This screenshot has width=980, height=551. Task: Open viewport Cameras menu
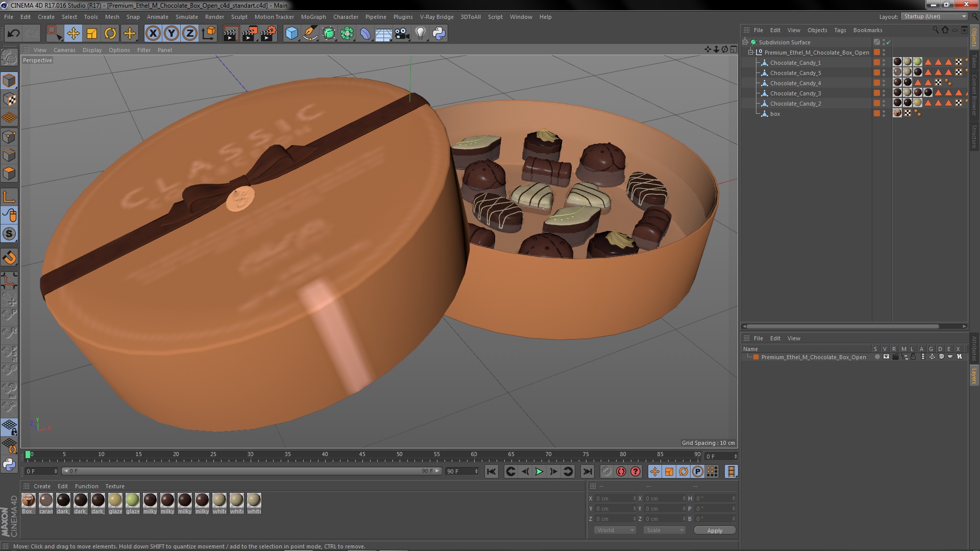pyautogui.click(x=64, y=50)
